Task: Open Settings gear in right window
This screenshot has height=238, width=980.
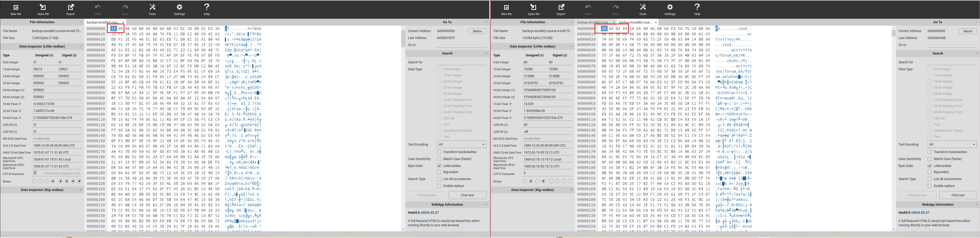Action: tap(670, 7)
